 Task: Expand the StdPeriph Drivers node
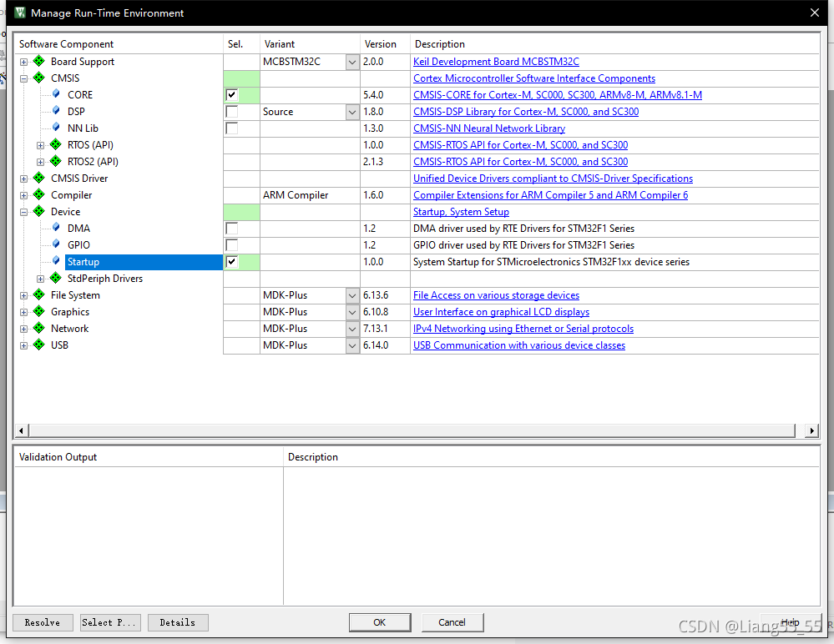coord(40,279)
